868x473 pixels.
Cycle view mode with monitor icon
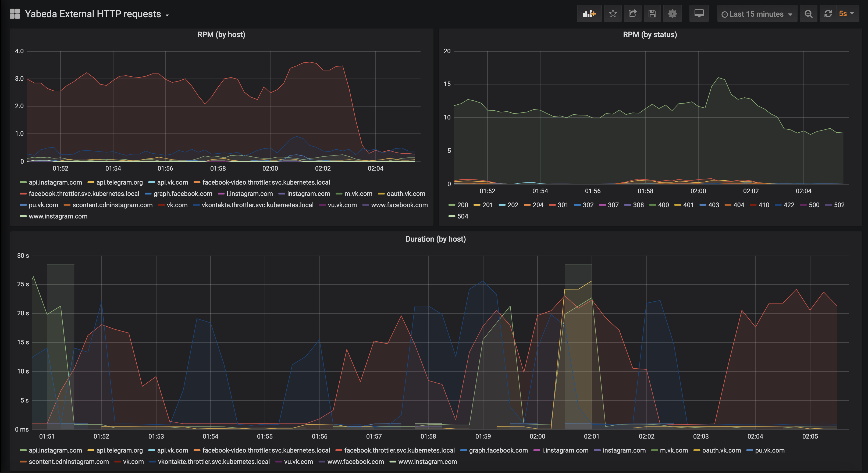point(699,14)
